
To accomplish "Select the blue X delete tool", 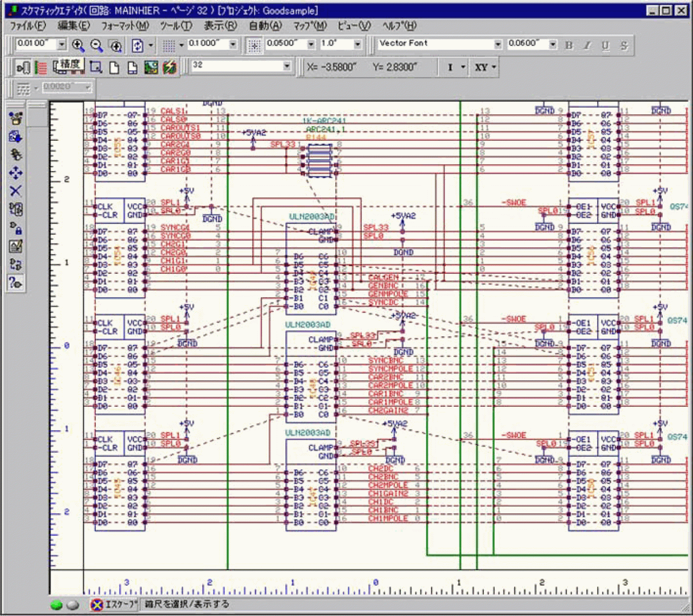I will point(16,191).
